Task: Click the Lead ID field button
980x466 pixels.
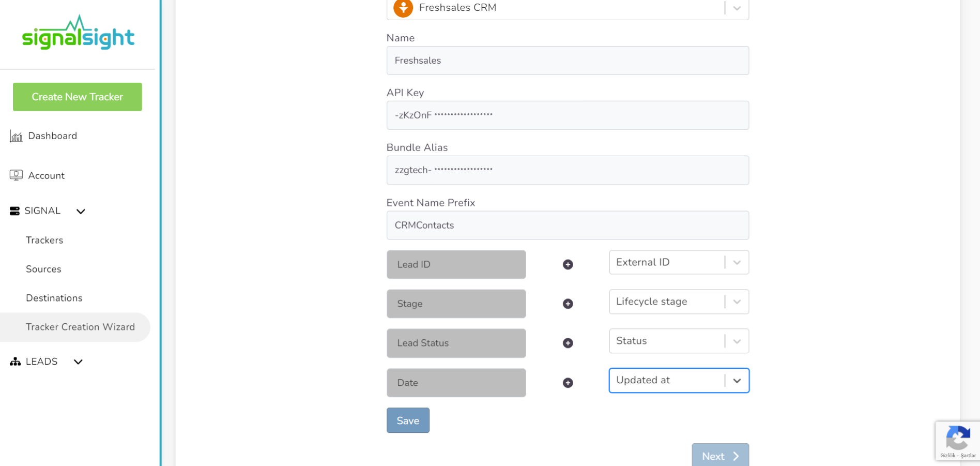Action: point(456,265)
